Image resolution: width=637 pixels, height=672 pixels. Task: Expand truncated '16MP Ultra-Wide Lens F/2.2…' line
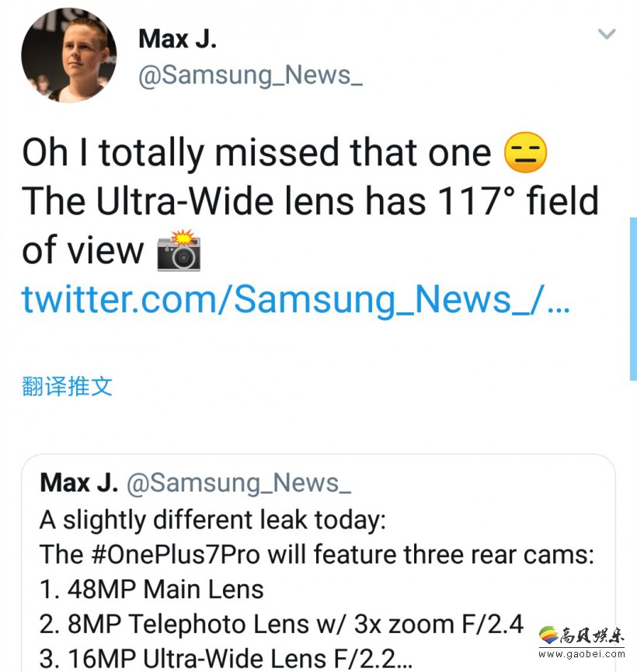226,659
